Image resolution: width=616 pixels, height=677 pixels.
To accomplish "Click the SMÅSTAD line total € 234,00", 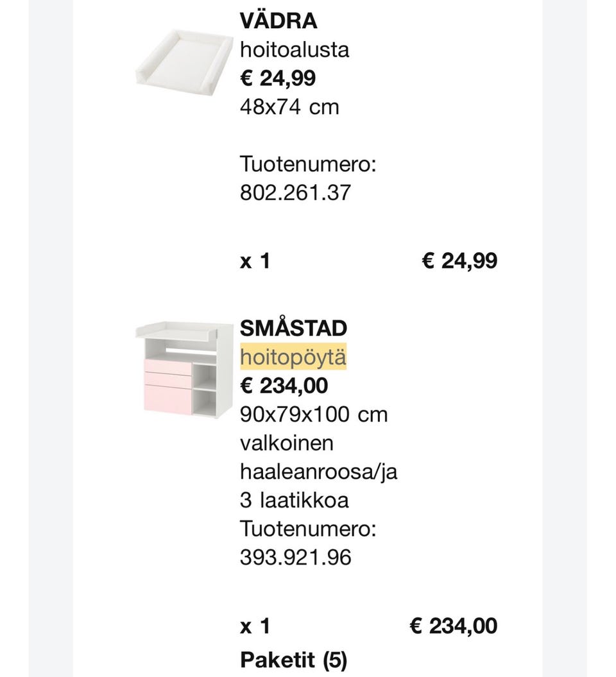I will click(453, 626).
